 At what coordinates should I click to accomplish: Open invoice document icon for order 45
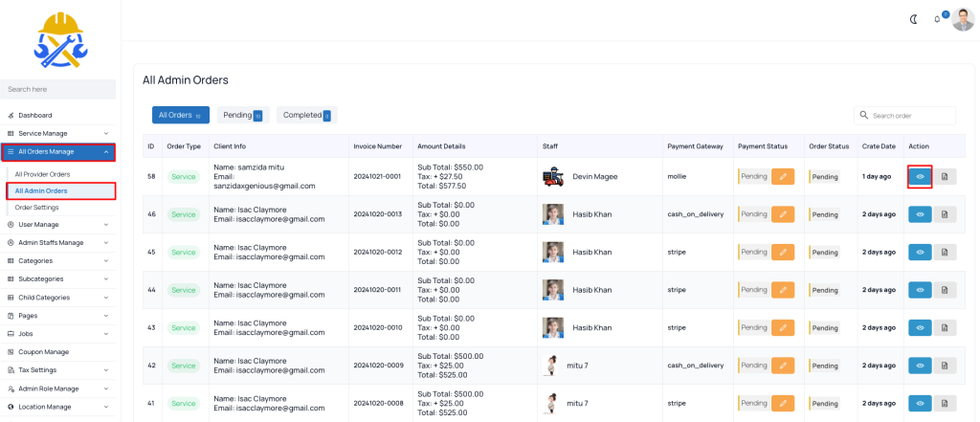[945, 253]
